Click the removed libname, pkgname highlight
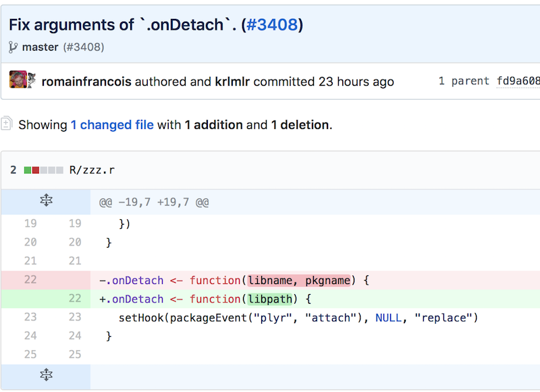 pos(299,281)
